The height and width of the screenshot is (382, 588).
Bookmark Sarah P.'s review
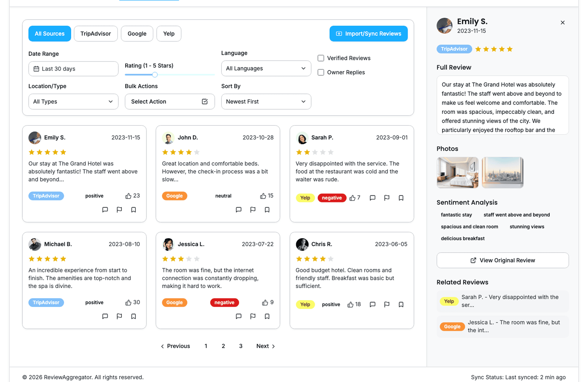(x=401, y=198)
